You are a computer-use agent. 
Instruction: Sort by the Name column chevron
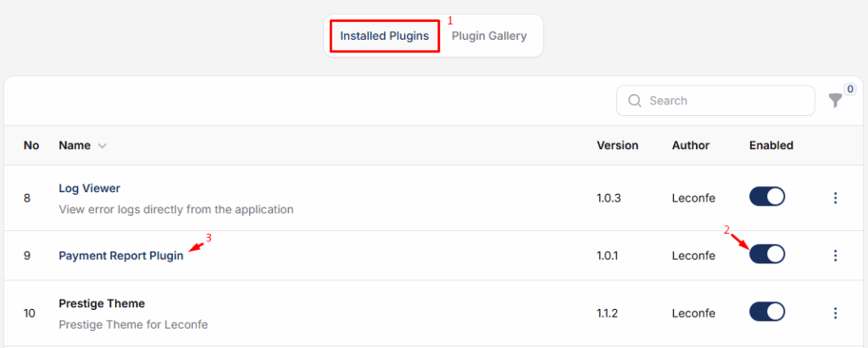tap(103, 146)
